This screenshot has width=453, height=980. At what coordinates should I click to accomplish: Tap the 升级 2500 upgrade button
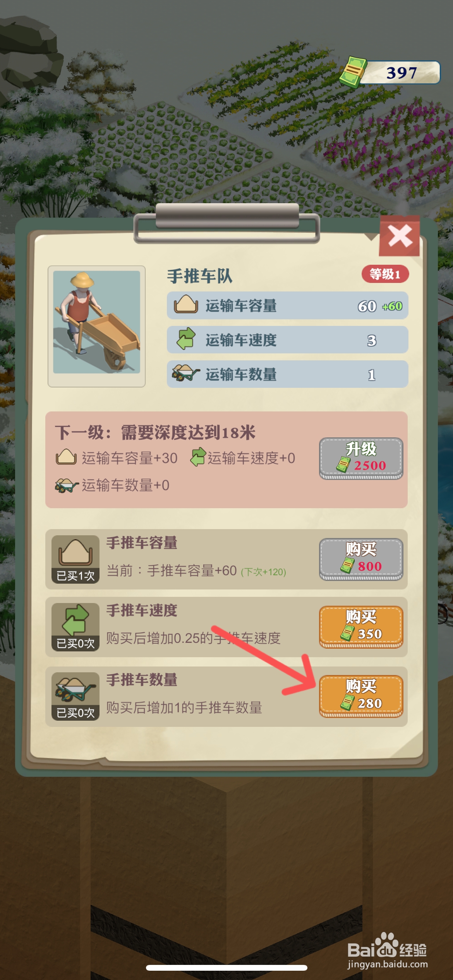point(361,458)
